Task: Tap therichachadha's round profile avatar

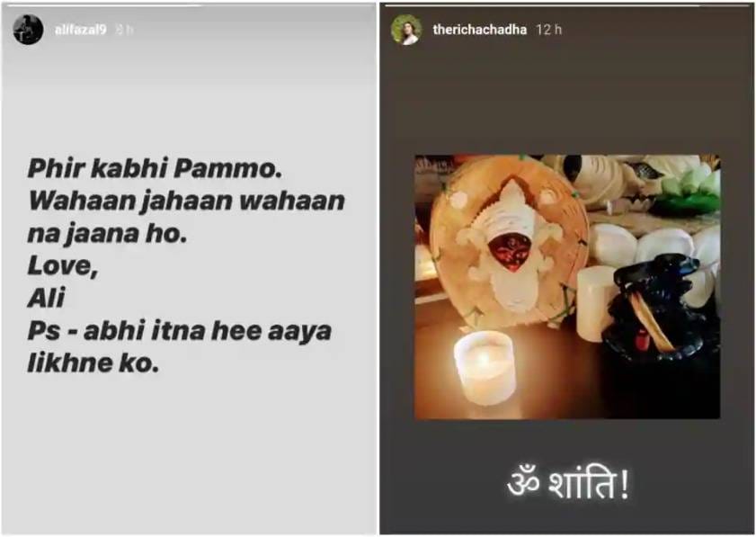Action: point(406,30)
